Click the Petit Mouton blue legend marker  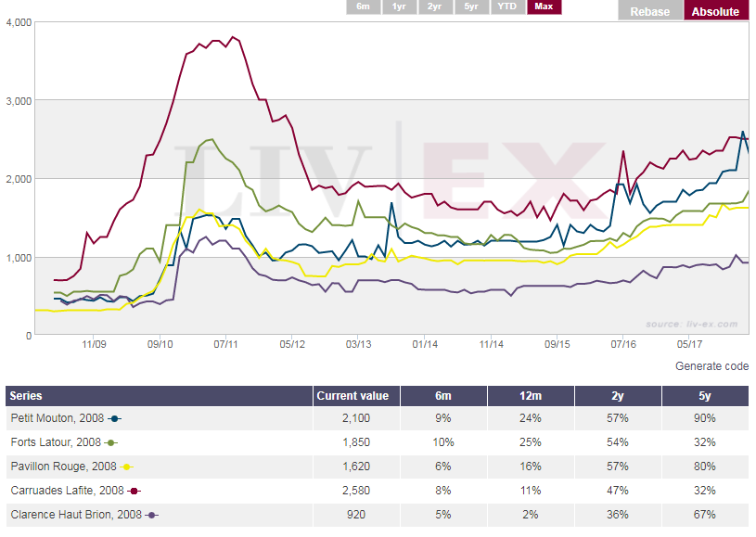point(115,418)
